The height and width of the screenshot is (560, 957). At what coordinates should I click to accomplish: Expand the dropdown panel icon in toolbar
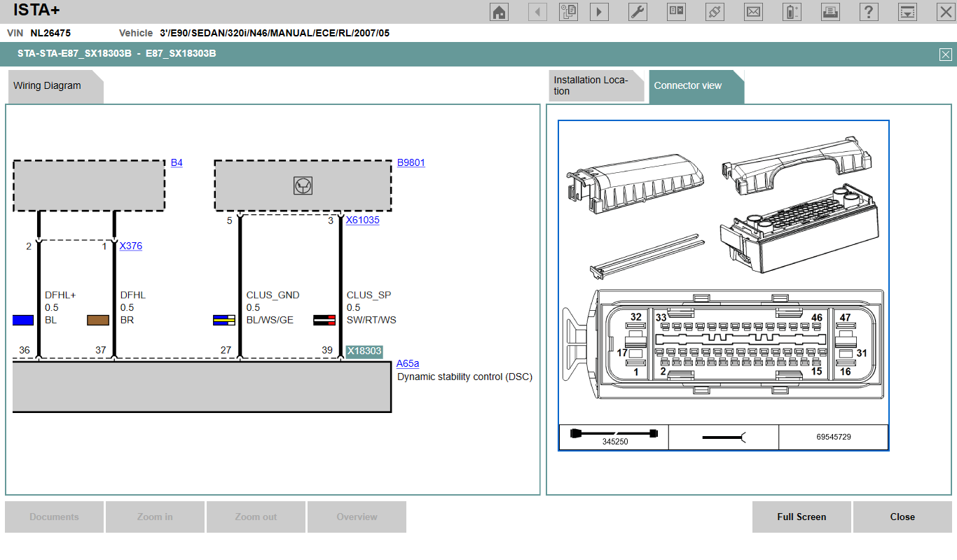[x=907, y=12]
